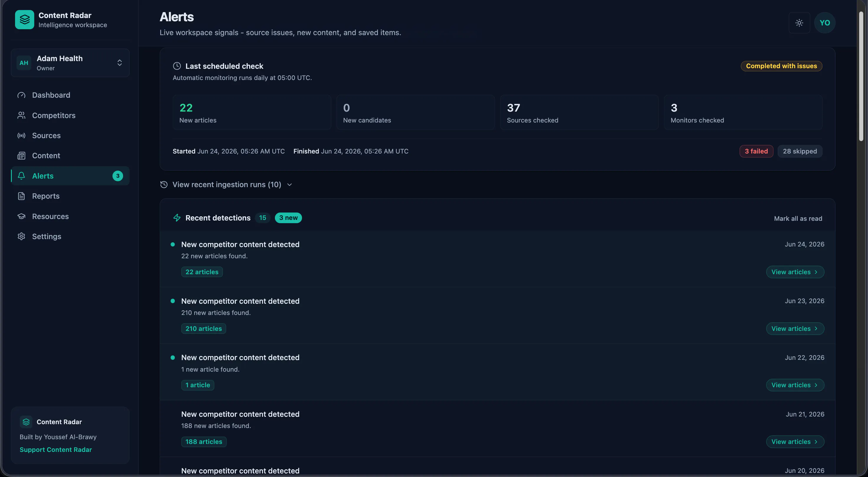Click the Completed with issues status badge
This screenshot has width=868, height=477.
coord(781,66)
